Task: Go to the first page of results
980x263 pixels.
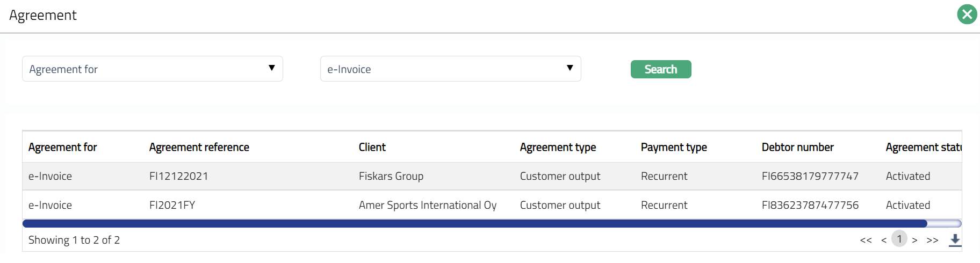Action: click(x=866, y=240)
